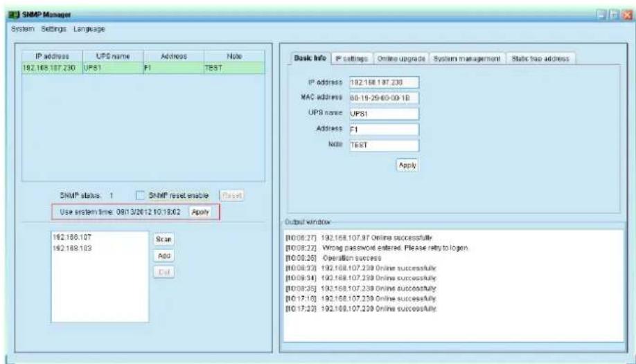Switch to the Basic Info tab
This screenshot has width=636, height=364.
[x=310, y=58]
